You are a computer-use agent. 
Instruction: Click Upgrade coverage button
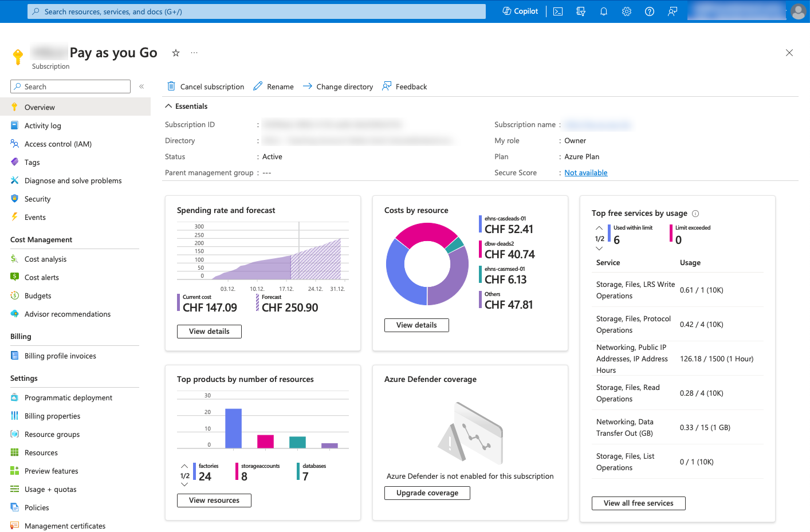[427, 493]
